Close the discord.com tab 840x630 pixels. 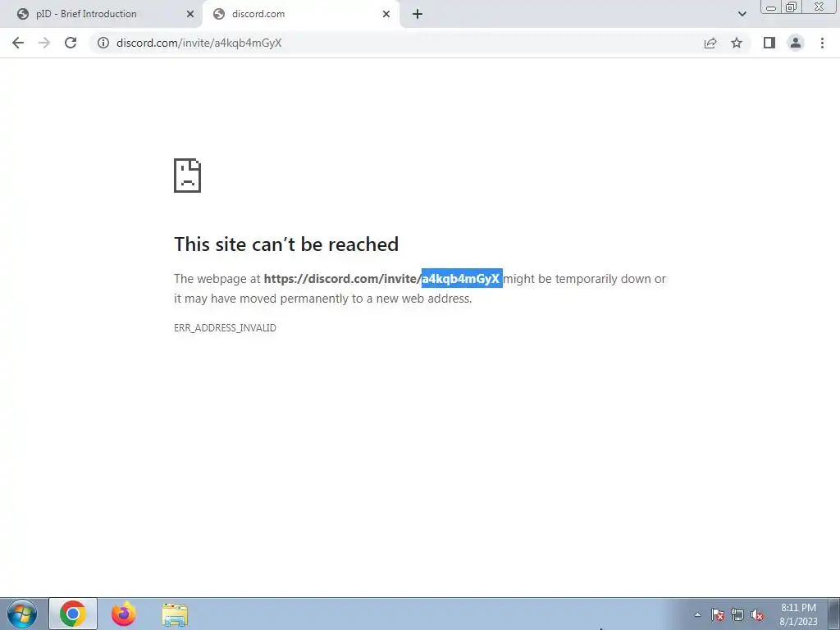(x=386, y=14)
